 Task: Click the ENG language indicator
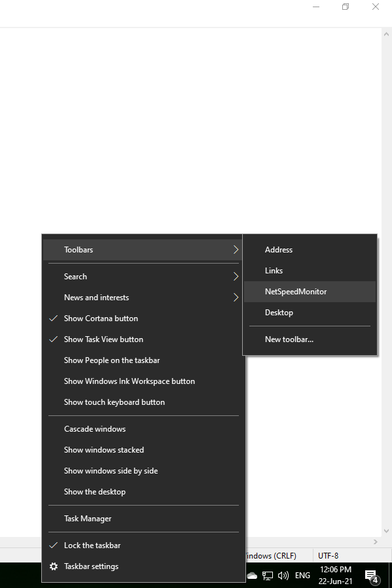[302, 576]
